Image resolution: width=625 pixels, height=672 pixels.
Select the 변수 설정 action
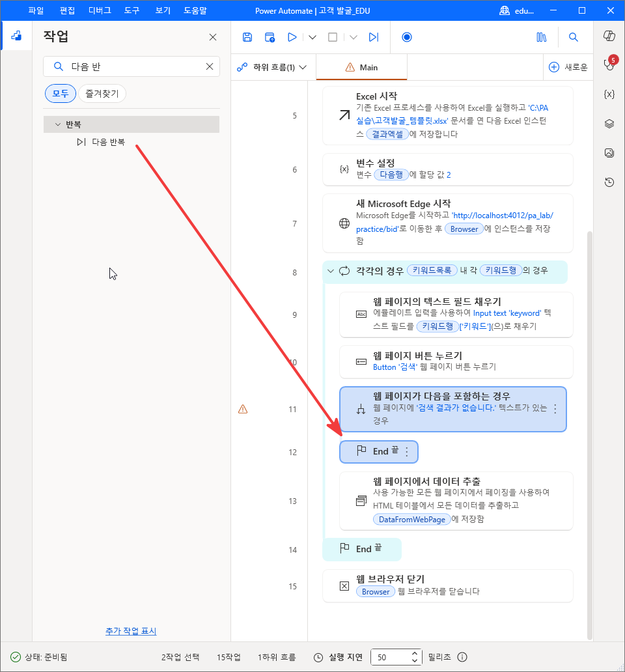pyautogui.click(x=448, y=170)
